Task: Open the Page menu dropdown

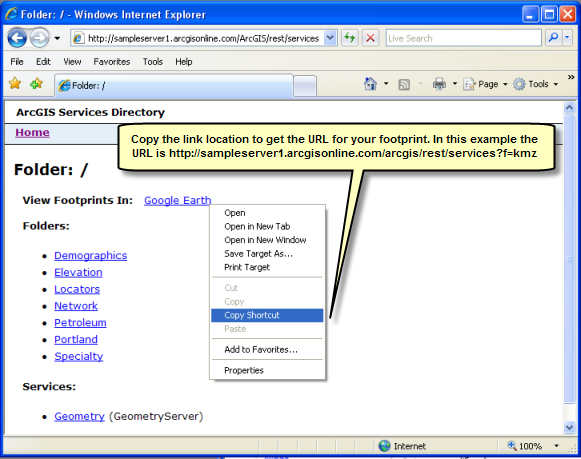Action: (485, 84)
